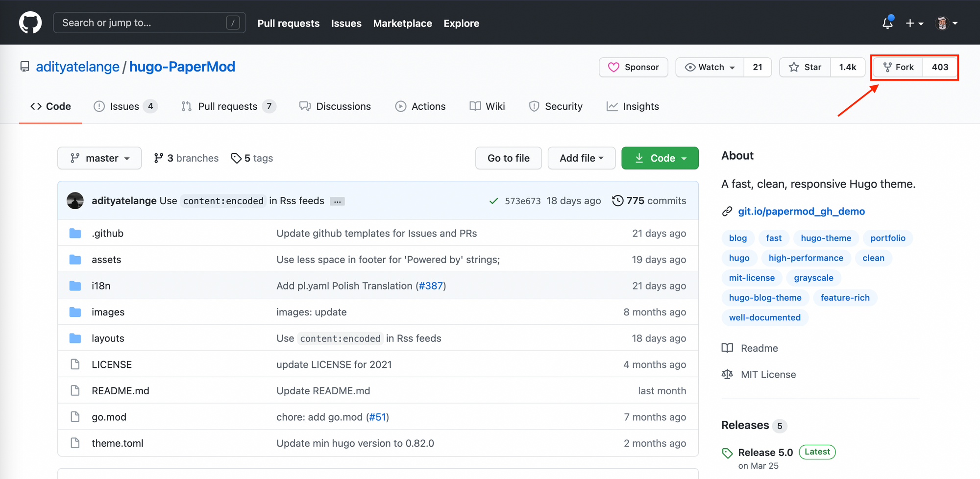Open the Add file dropdown
Screen dimensions: 980x479
[x=581, y=158]
